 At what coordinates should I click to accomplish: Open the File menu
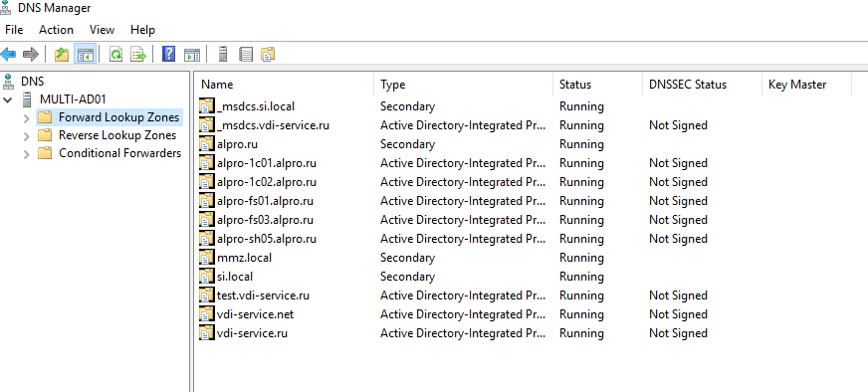click(x=14, y=30)
